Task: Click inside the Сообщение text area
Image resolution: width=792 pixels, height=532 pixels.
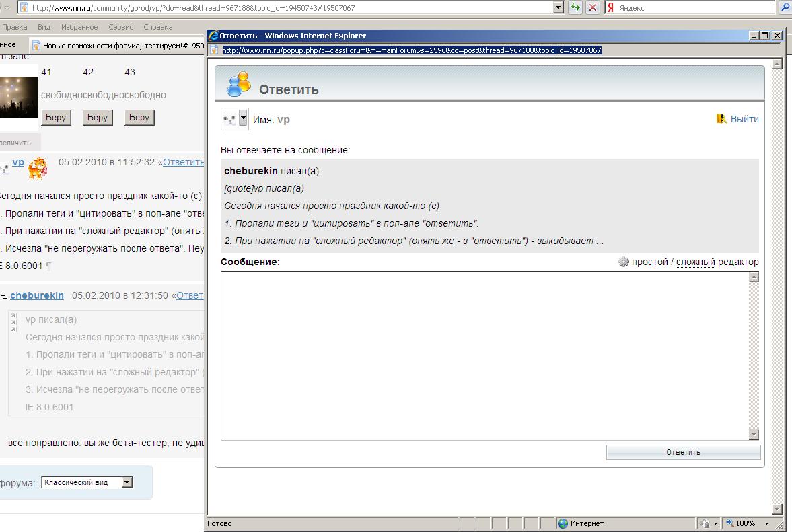Action: [x=485, y=355]
